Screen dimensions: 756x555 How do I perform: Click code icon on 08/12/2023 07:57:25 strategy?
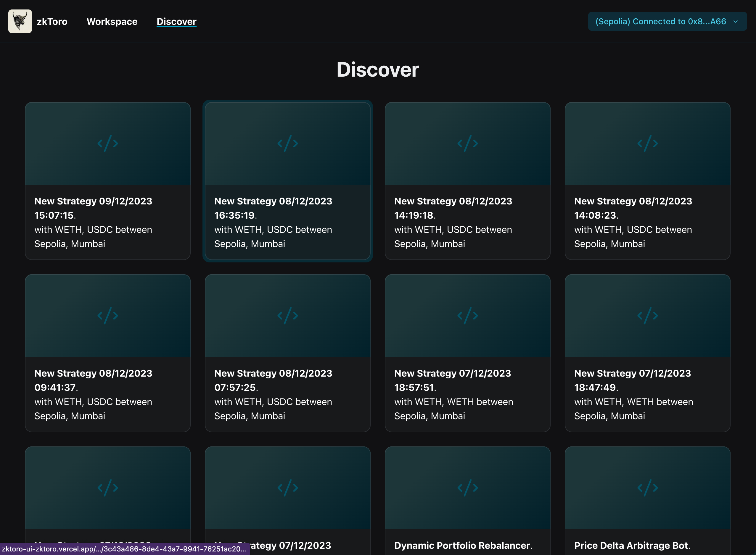click(x=287, y=315)
